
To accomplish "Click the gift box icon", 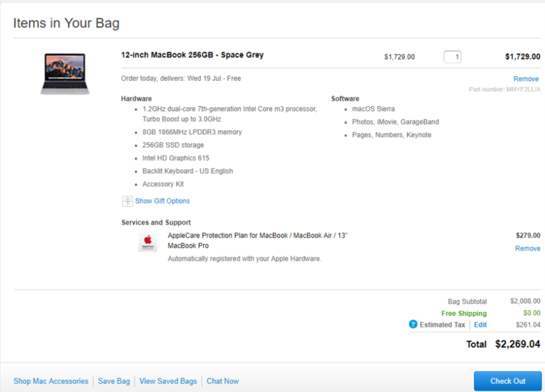I will tap(127, 201).
